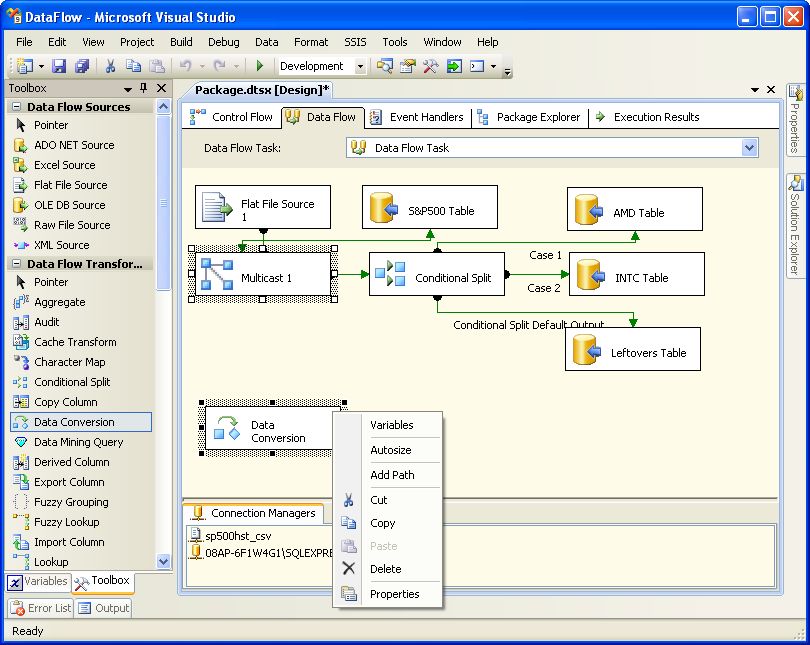The image size is (810, 645).
Task: Open the Development configuration dropdown
Action: tap(360, 66)
